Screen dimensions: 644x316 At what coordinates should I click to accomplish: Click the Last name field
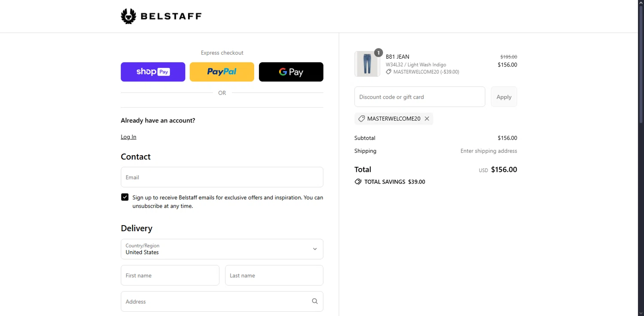[274, 275]
